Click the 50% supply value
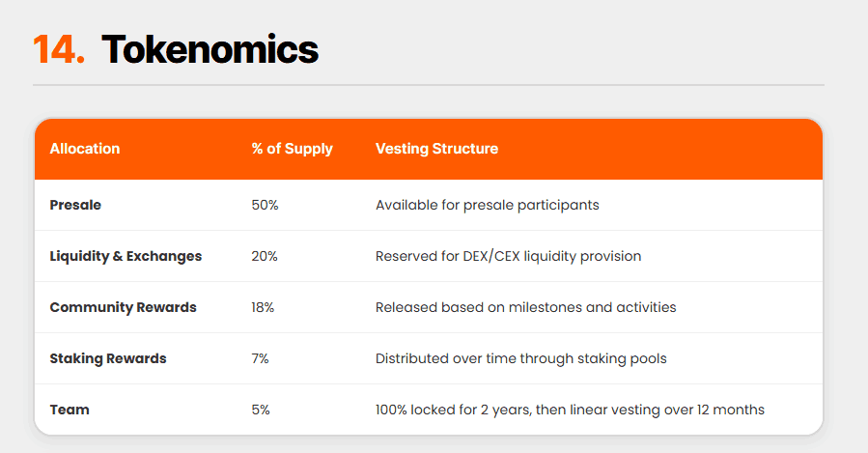 [x=264, y=205]
